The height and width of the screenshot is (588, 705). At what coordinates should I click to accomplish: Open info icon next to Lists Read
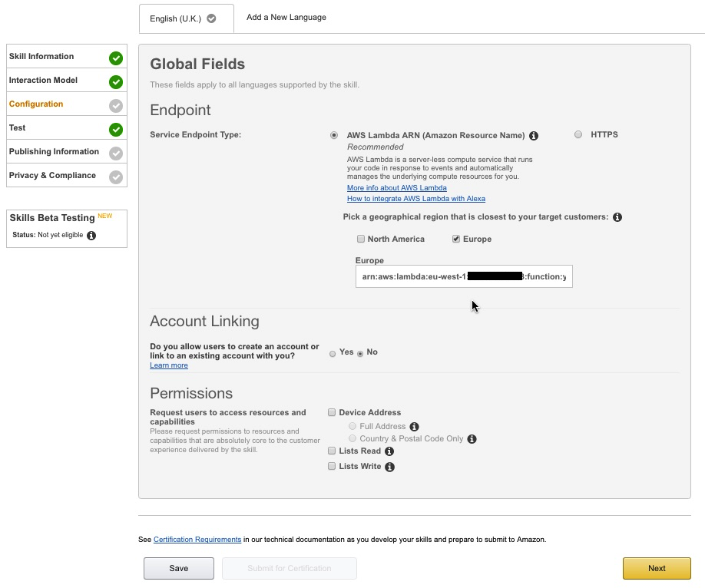pyautogui.click(x=389, y=451)
